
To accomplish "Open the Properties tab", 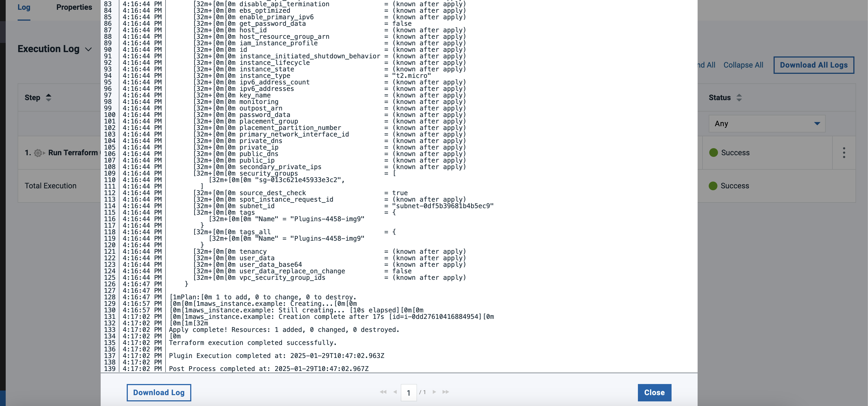I will tap(74, 7).
